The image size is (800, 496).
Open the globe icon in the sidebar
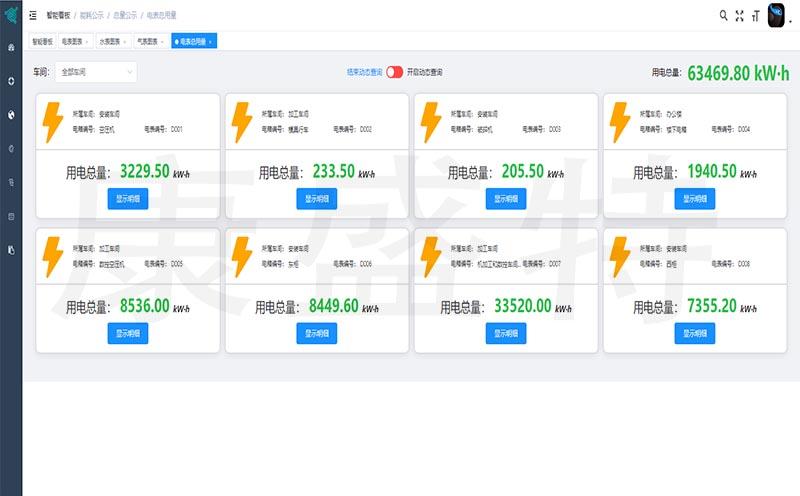click(x=11, y=115)
